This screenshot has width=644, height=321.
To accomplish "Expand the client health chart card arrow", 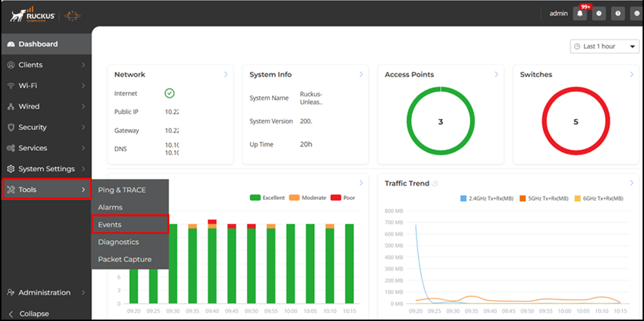I will pyautogui.click(x=361, y=183).
